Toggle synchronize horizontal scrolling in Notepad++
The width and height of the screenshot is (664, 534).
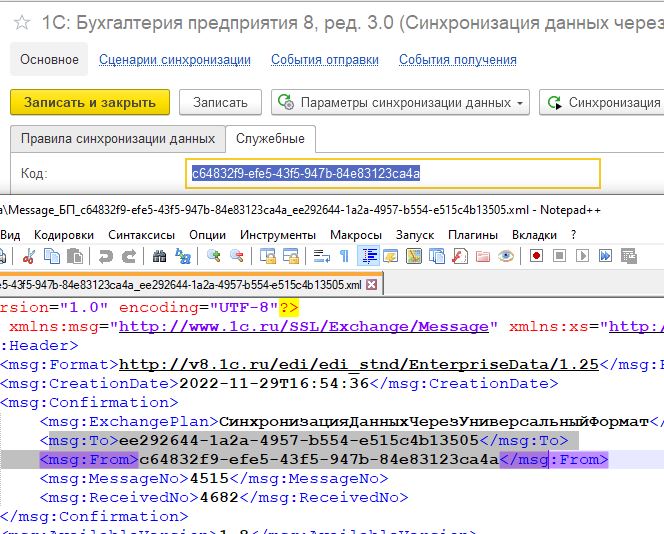pyautogui.click(x=291, y=256)
